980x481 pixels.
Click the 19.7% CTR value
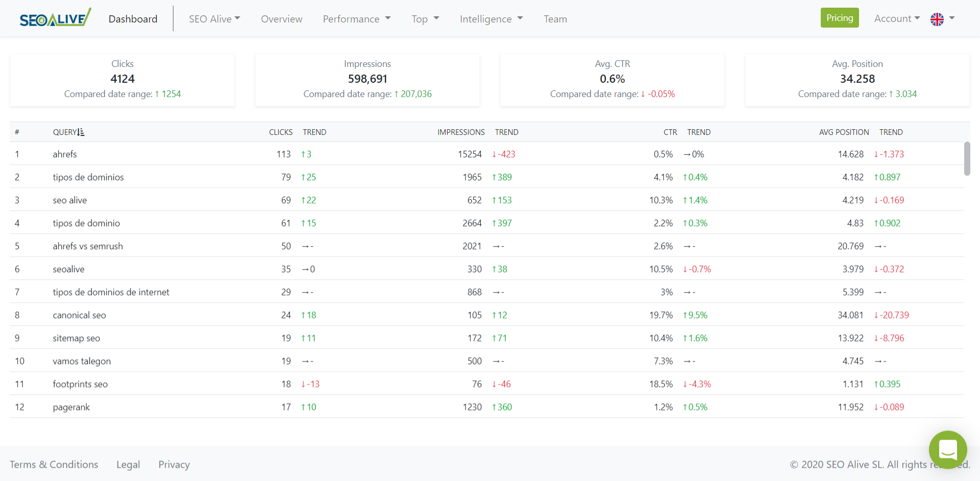[661, 315]
